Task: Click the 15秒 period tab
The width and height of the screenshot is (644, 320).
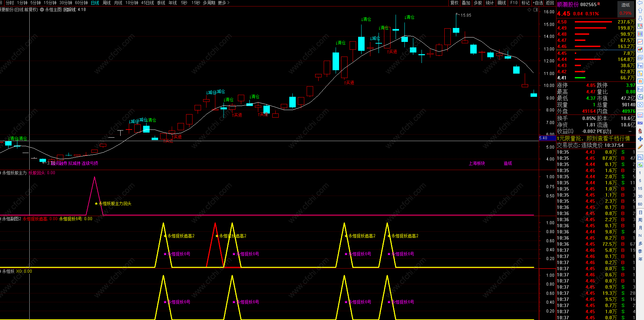Action: pos(196,3)
